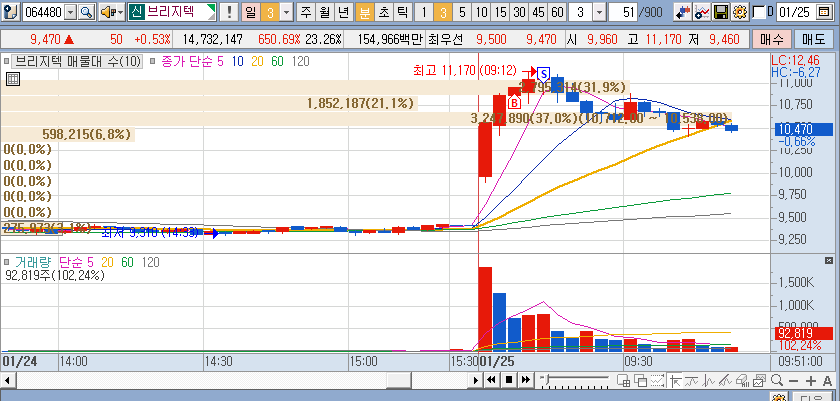This screenshot has width=840, height=401.
Task: Zoom in chart with plus icon
Action: coord(811,381)
